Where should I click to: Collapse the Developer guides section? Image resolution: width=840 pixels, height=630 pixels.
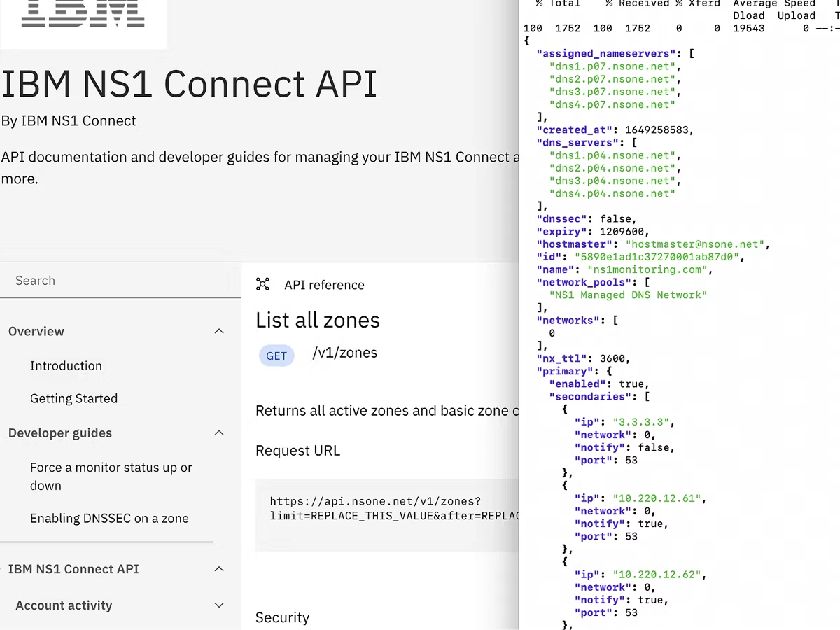(x=219, y=433)
